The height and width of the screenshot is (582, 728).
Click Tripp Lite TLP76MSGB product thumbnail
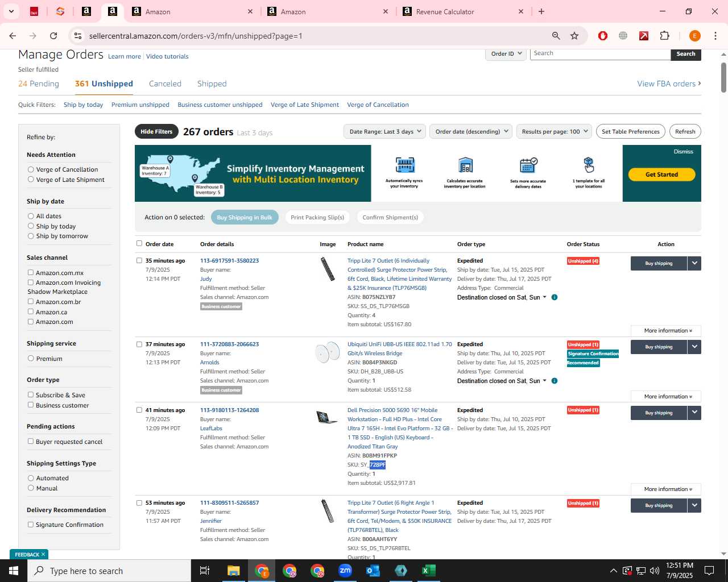pos(327,269)
